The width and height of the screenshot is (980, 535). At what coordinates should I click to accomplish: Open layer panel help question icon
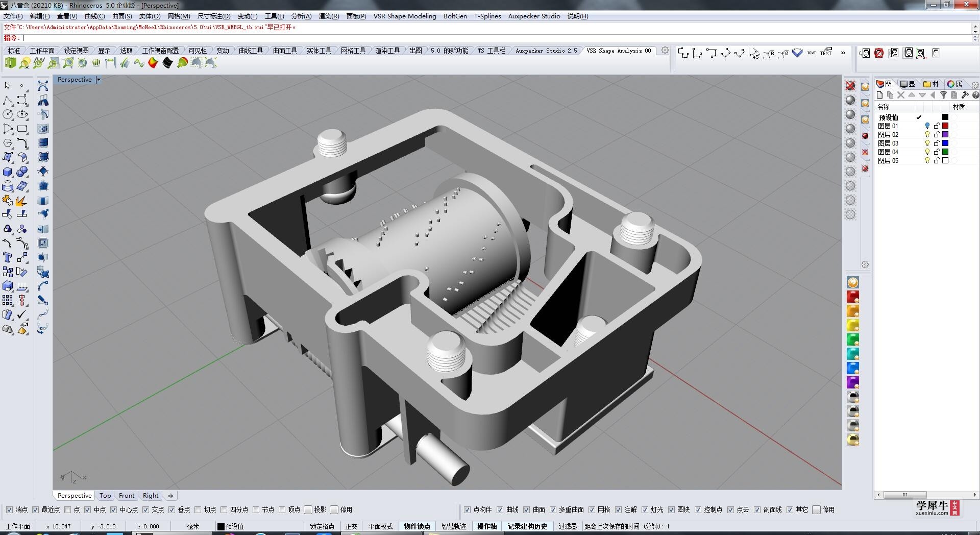click(x=975, y=95)
